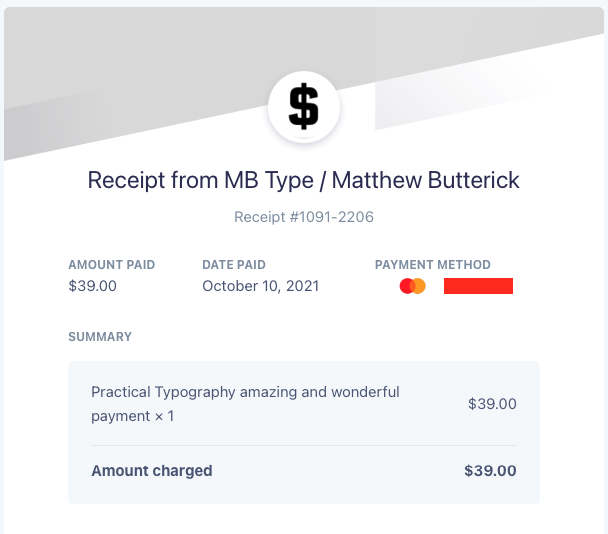The height and width of the screenshot is (534, 608).
Task: Click the dollar sign logo icon
Action: tap(304, 107)
